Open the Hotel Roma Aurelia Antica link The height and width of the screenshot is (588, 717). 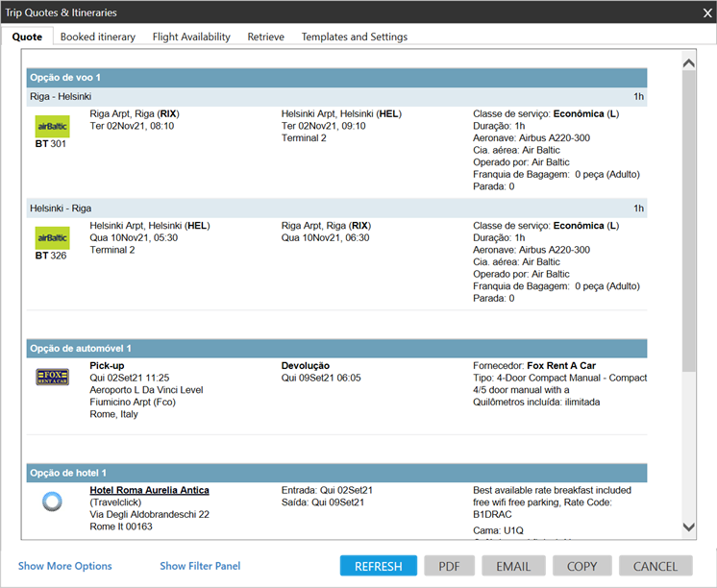tap(149, 490)
